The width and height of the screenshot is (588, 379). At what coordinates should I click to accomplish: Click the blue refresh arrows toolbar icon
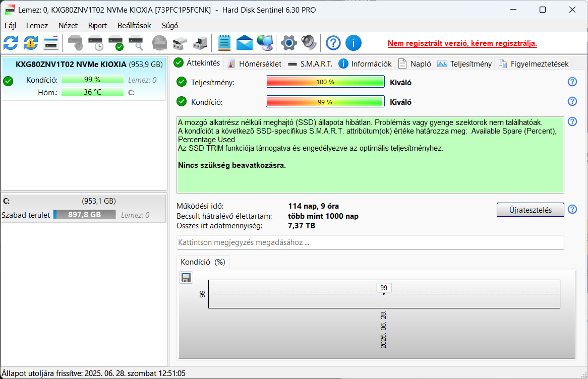tap(11, 43)
